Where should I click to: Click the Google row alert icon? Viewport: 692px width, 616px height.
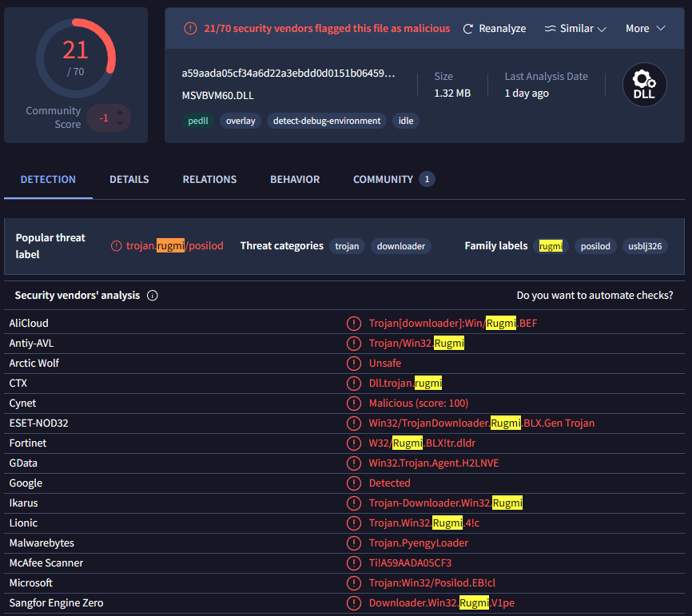353,483
